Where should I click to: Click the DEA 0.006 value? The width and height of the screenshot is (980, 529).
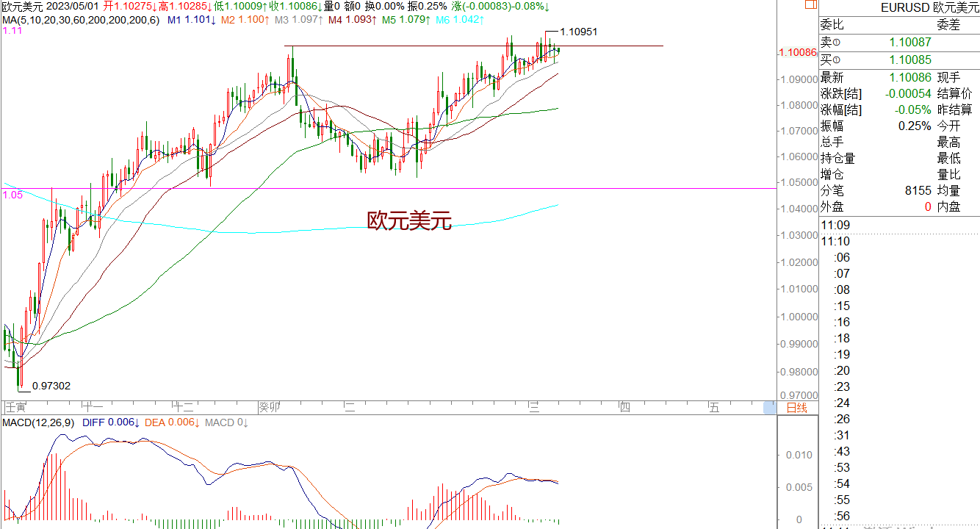point(172,422)
